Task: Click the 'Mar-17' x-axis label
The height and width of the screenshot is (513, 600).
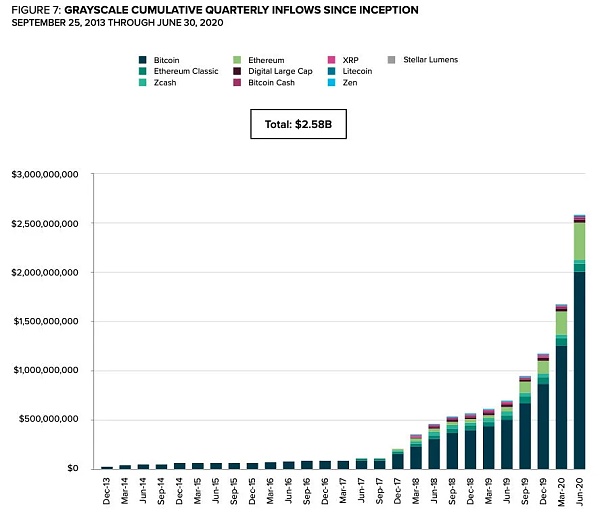Action: (343, 491)
